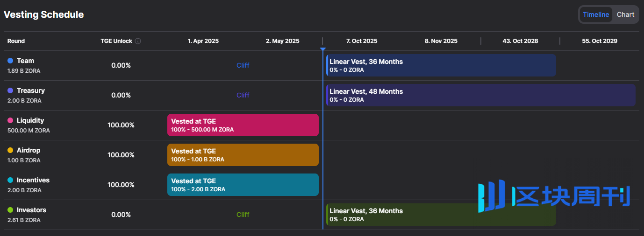The image size is (644, 236).
Task: Switch to the Timeline view tab
Action: [x=596, y=14]
